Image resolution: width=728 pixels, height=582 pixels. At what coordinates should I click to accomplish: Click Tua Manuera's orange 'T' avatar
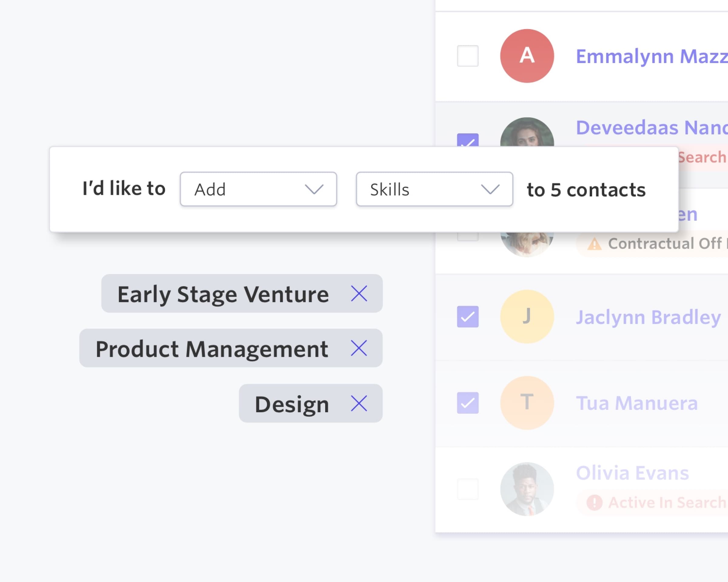pyautogui.click(x=527, y=403)
